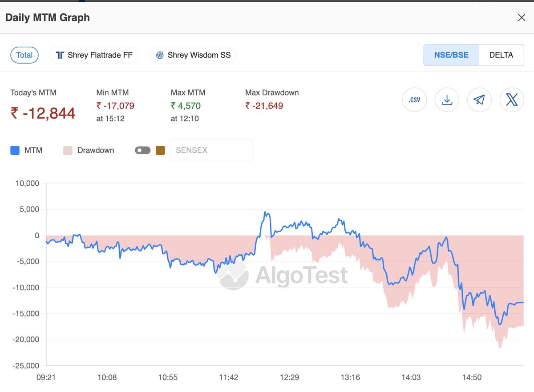The image size is (534, 392).
Task: Click the download graph image icon
Action: (447, 100)
